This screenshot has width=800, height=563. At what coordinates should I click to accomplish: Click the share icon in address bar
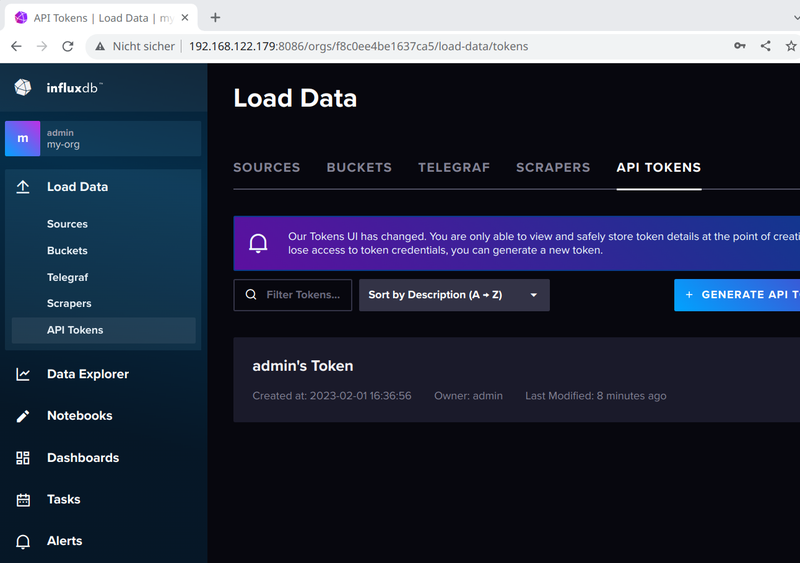coord(766,46)
